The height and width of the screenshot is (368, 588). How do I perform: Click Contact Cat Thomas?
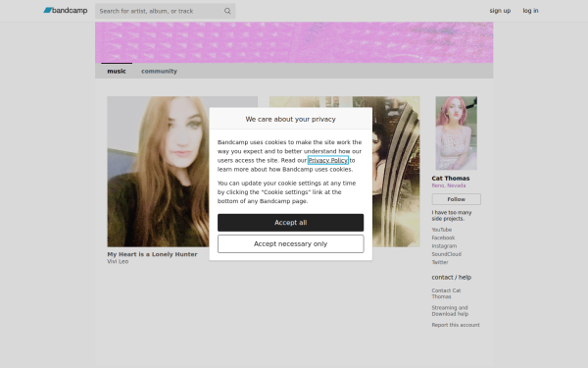tap(446, 293)
